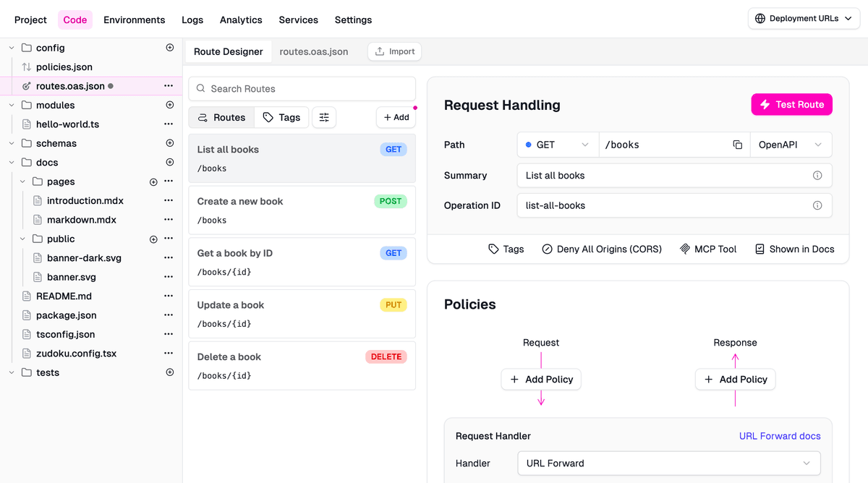Copy the /books path with copy icon
This screenshot has height=483, width=868.
[x=737, y=145]
